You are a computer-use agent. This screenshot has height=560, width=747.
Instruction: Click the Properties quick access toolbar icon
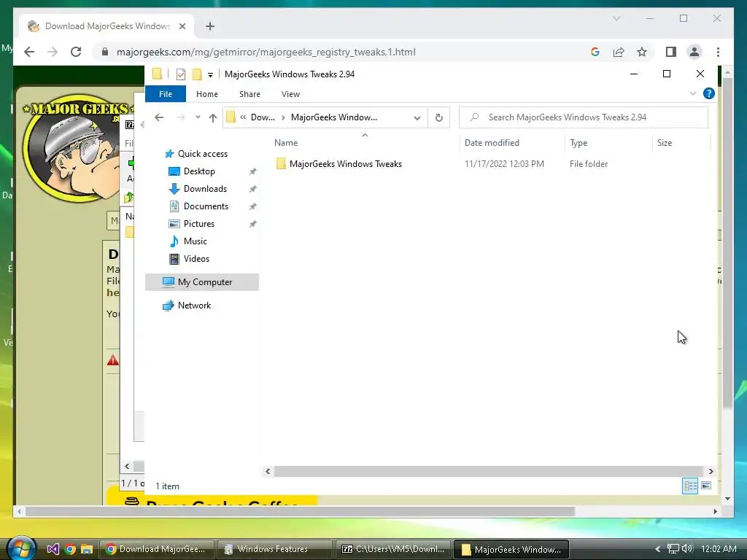(181, 74)
